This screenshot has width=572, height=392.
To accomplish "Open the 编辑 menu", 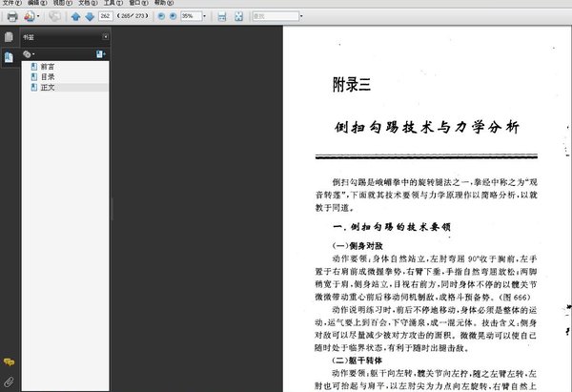I will [37, 3].
